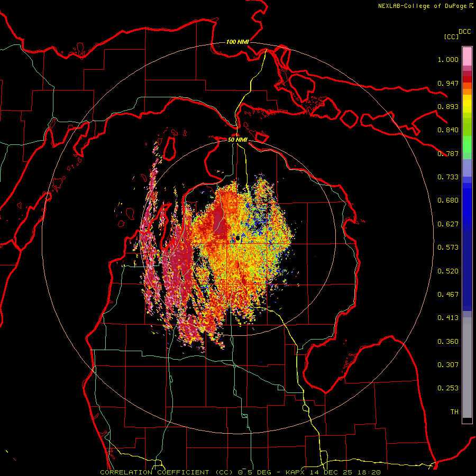Click the 0.253 scale value
This screenshot has width=476, height=476.
click(x=448, y=388)
